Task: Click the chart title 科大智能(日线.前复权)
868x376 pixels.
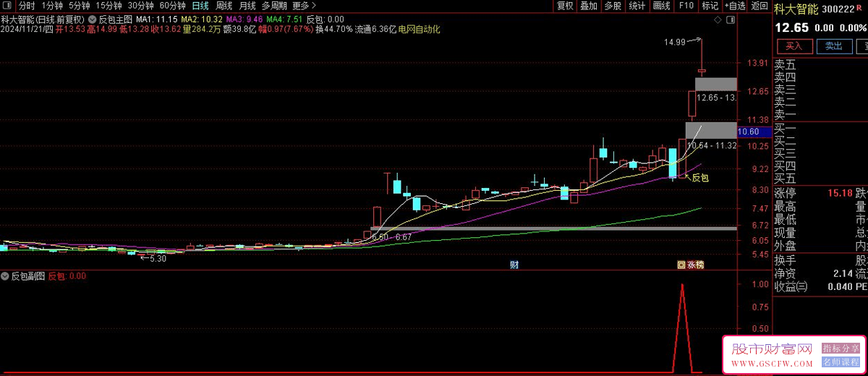Action: coord(43,19)
